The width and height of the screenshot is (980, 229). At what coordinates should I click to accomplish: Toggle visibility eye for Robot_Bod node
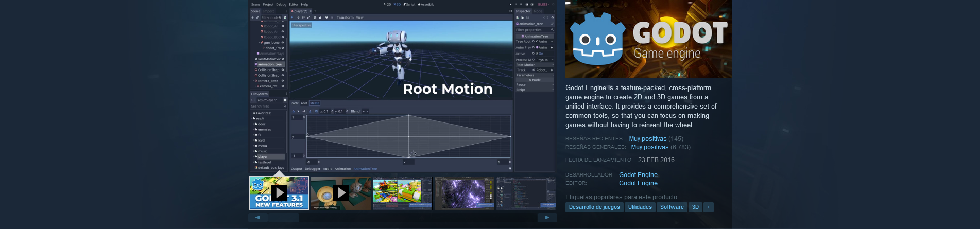click(x=283, y=37)
